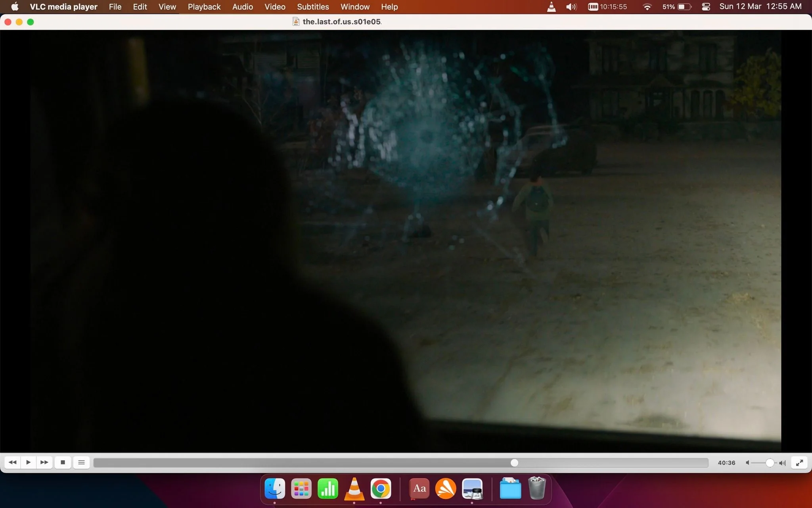This screenshot has height=508, width=812.
Task: Open Google Chrome from the Dock
Action: pyautogui.click(x=381, y=489)
